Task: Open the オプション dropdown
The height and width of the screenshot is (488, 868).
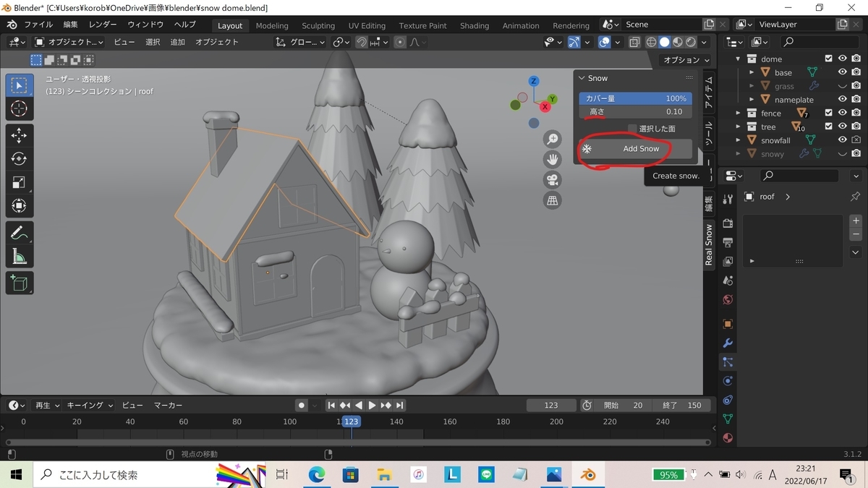Action: tap(686, 60)
